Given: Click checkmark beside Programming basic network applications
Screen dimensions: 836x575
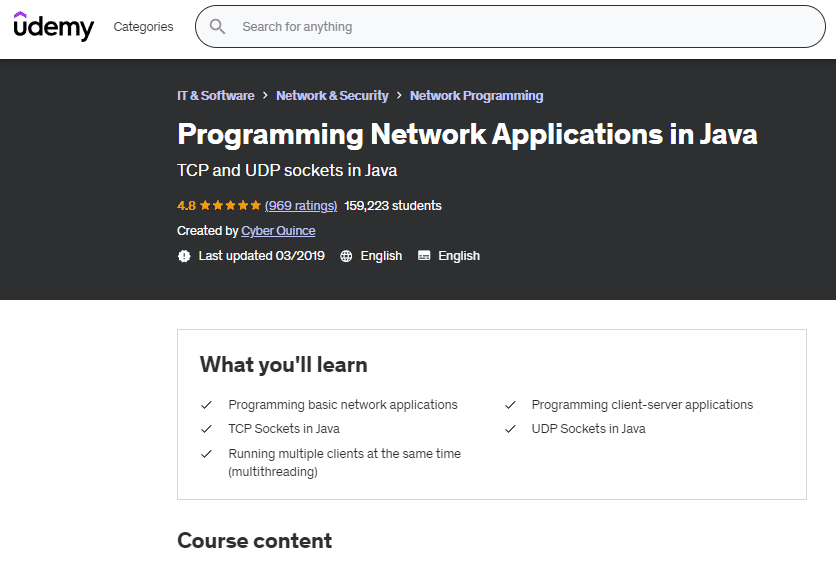Looking at the screenshot, I should pos(206,405).
